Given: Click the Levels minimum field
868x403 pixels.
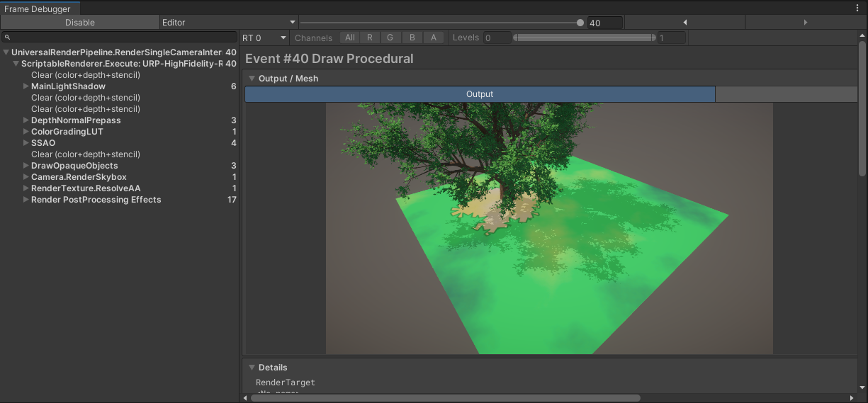Looking at the screenshot, I should 497,38.
